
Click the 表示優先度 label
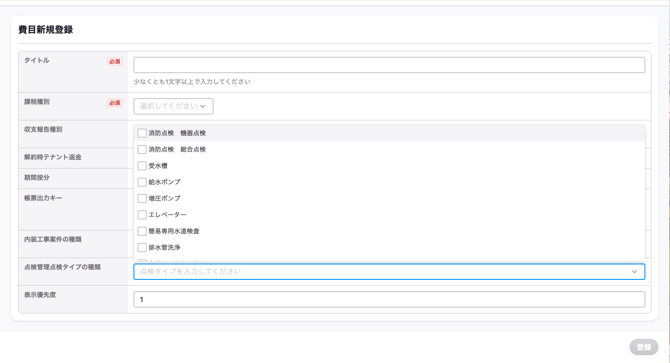pyautogui.click(x=40, y=295)
